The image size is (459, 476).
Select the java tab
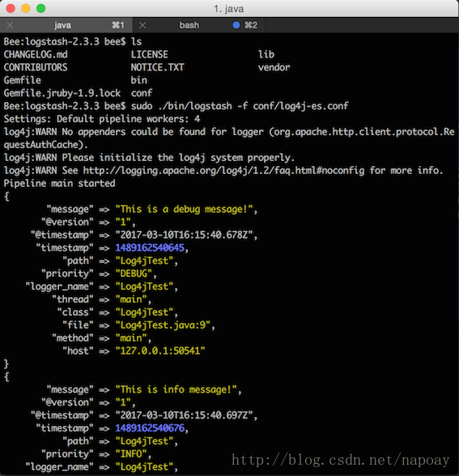66,25
